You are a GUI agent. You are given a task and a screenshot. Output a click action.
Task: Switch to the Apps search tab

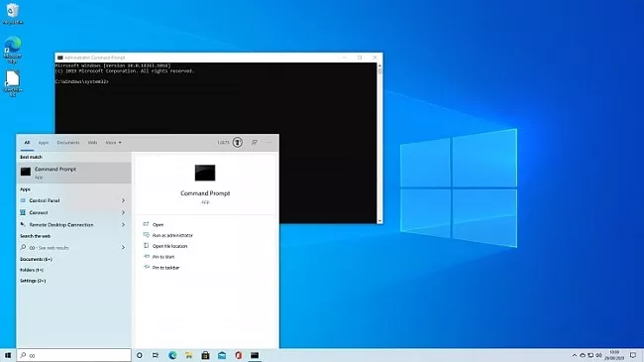pos(44,143)
